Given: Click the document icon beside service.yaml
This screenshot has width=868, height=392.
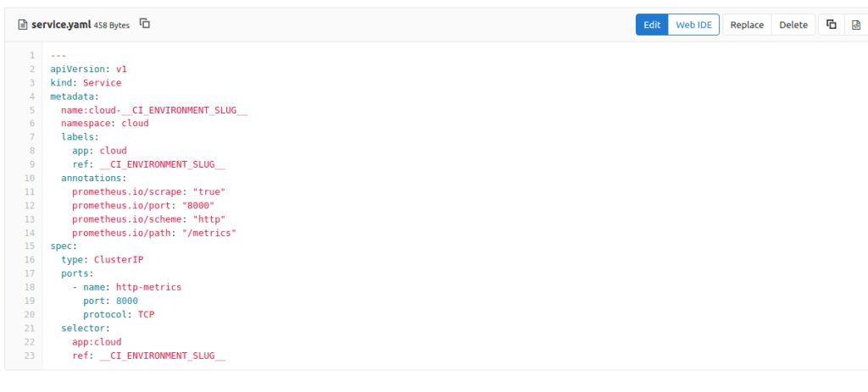Looking at the screenshot, I should (x=23, y=25).
